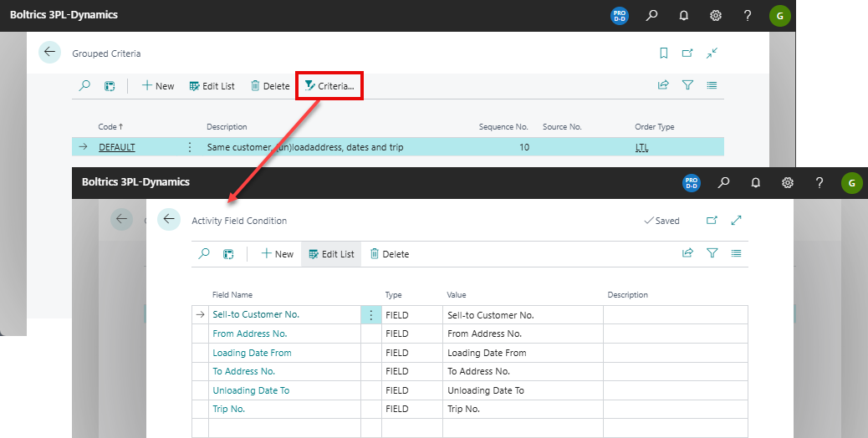Image resolution: width=868 pixels, height=438 pixels.
Task: Click the search icon in Grouped Criteria toolbar
Action: [x=84, y=85]
